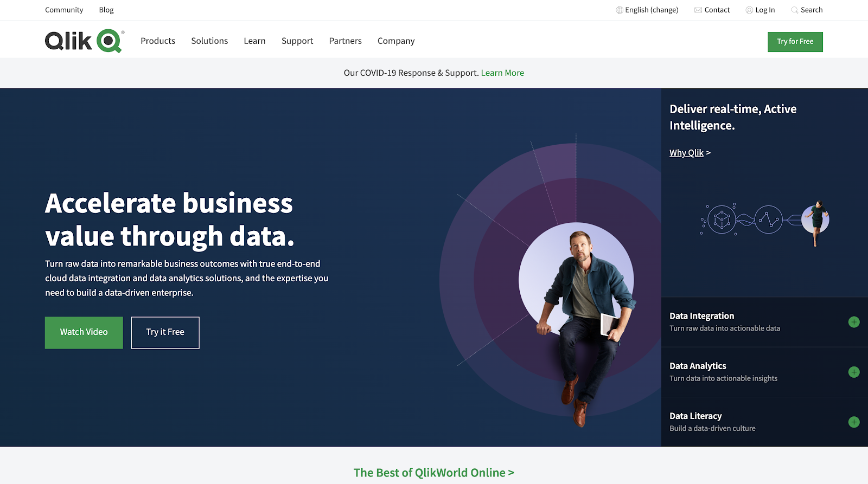Click English (change) language link

tap(652, 10)
